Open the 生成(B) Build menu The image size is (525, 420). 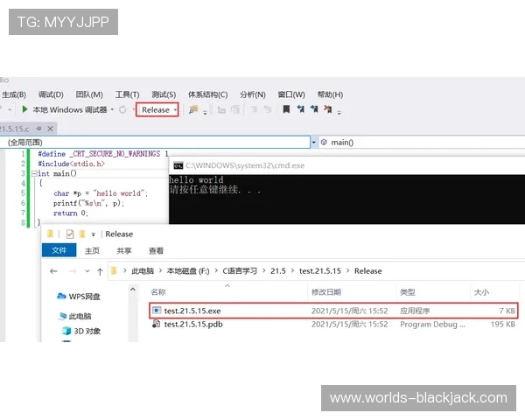click(14, 94)
